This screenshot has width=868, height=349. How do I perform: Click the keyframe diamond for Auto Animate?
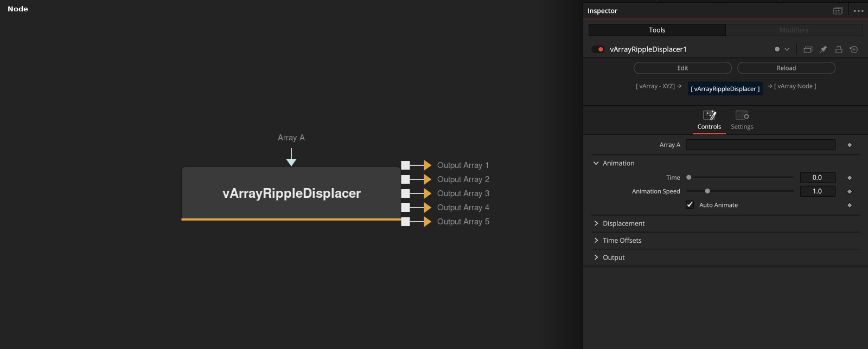tap(850, 205)
